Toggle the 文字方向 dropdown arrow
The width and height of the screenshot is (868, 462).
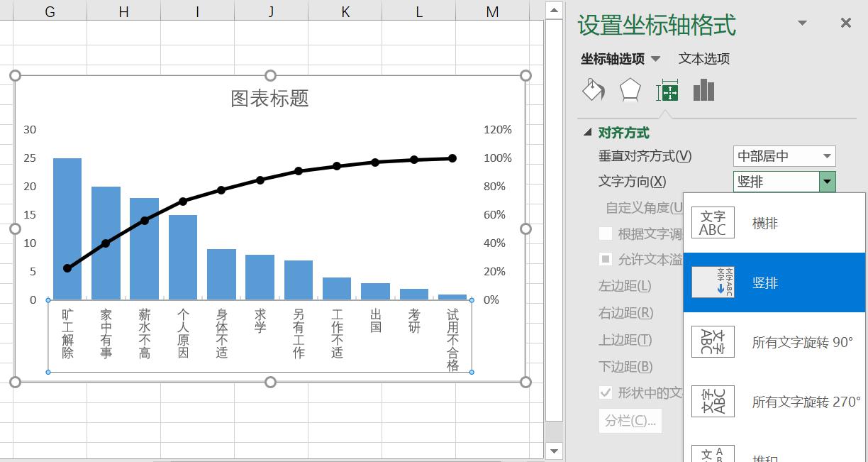click(x=827, y=182)
